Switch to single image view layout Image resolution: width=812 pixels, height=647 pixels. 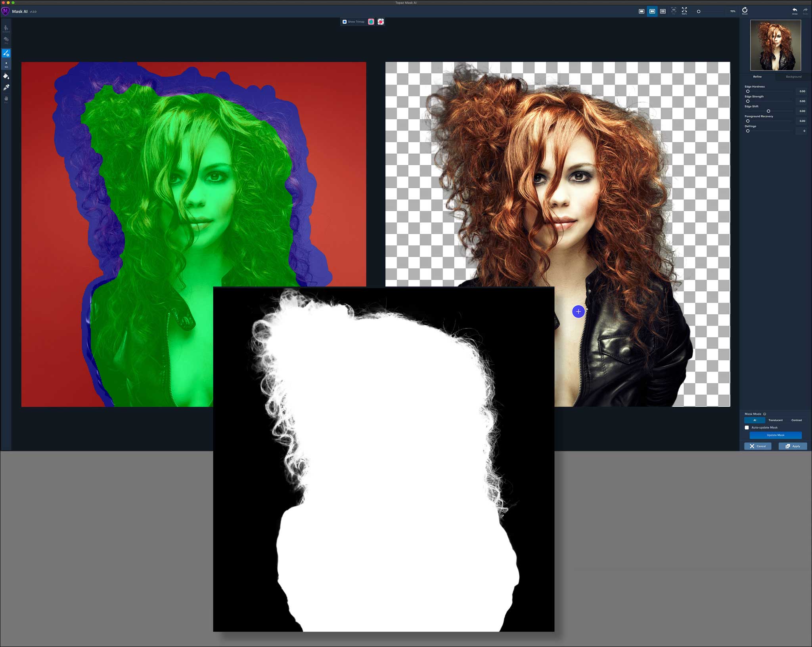[x=642, y=11]
